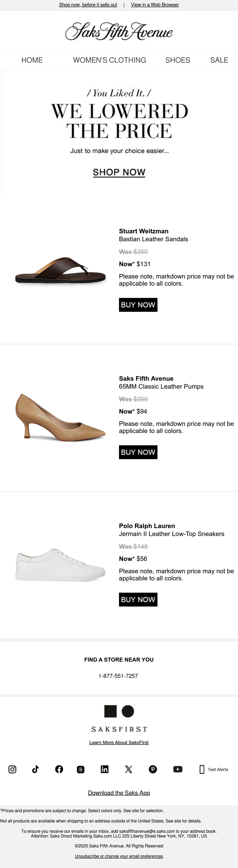Click the View in a Web Browser link
Viewport: 238px width, 868px height.
click(155, 5)
